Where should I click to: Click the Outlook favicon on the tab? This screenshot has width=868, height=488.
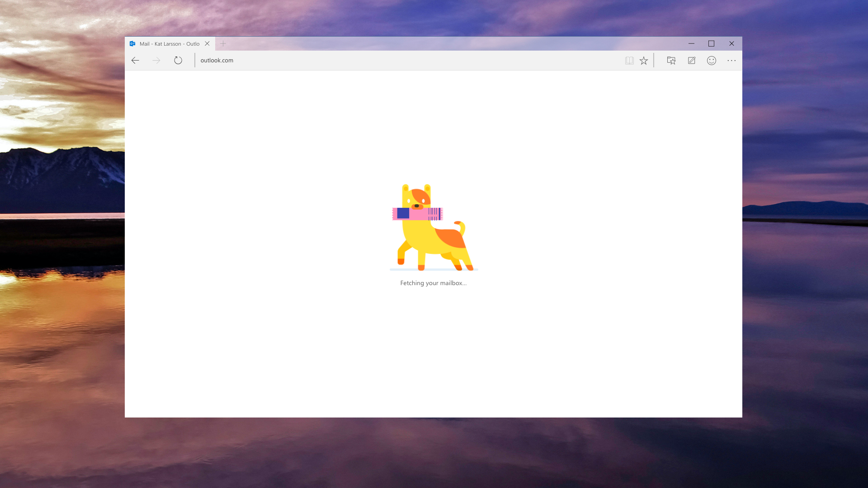(x=132, y=44)
